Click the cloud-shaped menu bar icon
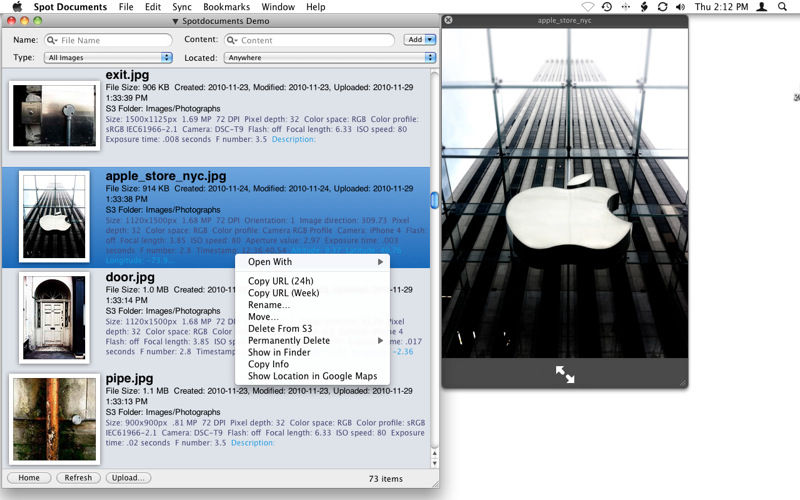Viewport: 800px width, 500px height. point(588,7)
